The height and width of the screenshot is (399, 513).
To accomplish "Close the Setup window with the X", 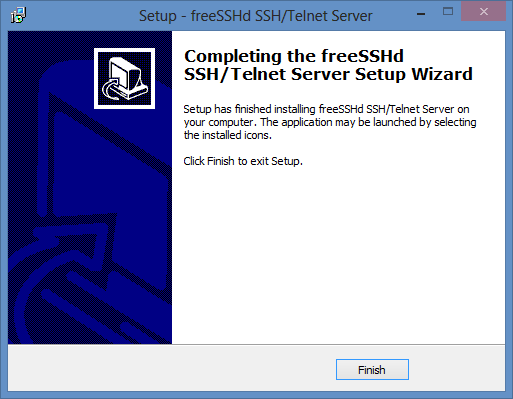I will pyautogui.click(x=483, y=12).
